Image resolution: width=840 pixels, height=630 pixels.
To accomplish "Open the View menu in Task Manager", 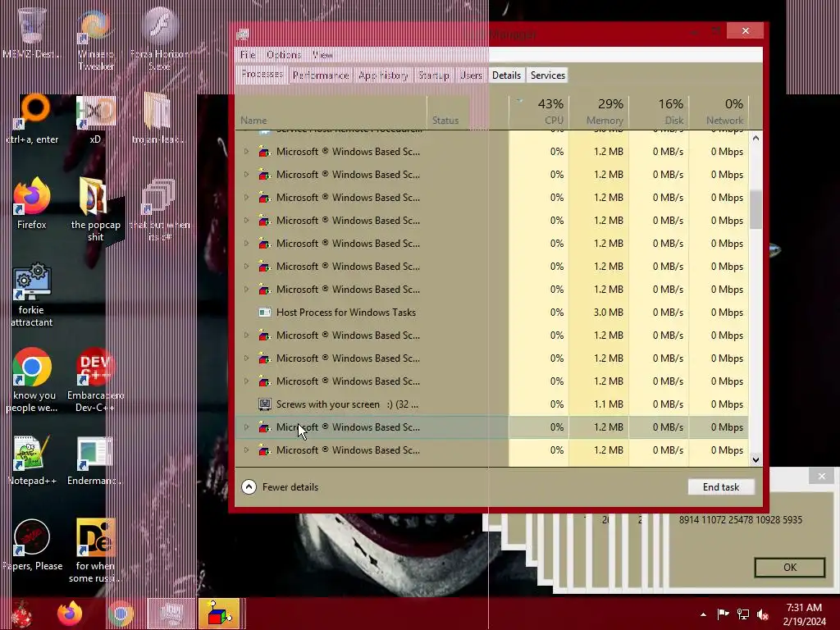I will click(x=322, y=55).
